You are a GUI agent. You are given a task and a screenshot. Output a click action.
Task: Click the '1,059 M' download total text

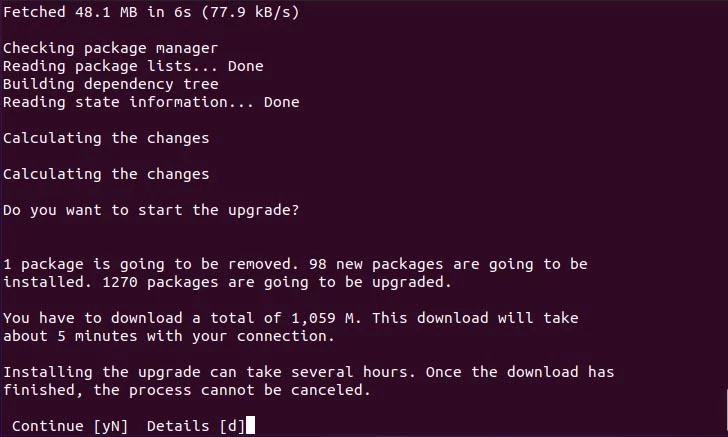[322, 318]
